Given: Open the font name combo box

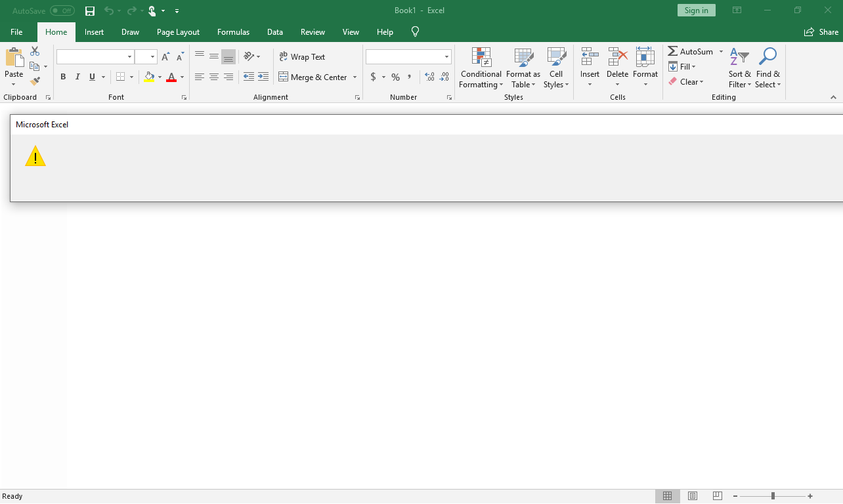Looking at the screenshot, I should (x=95, y=57).
